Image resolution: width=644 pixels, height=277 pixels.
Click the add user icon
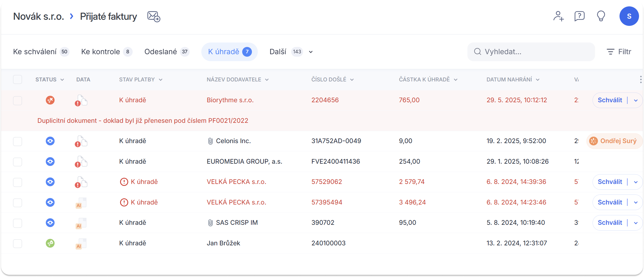point(558,16)
